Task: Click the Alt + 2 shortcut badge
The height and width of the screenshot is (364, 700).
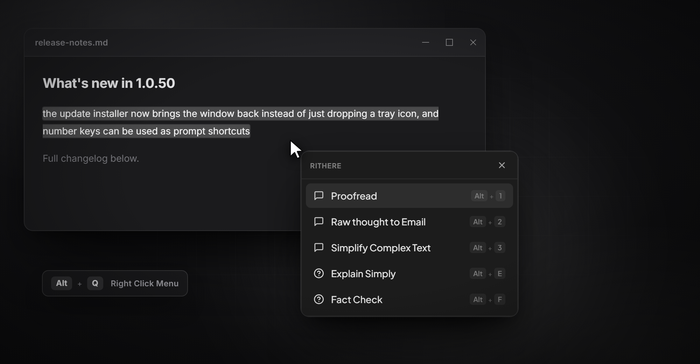Action: 488,222
